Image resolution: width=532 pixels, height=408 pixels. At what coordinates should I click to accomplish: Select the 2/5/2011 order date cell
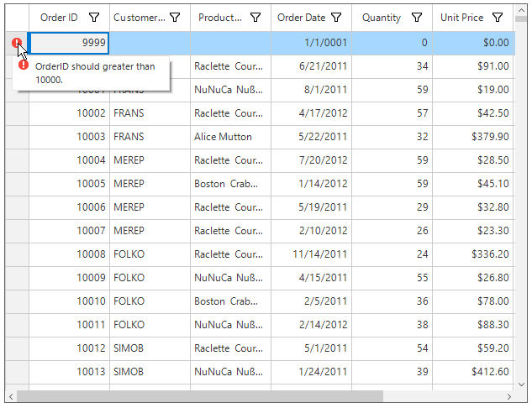(312, 301)
